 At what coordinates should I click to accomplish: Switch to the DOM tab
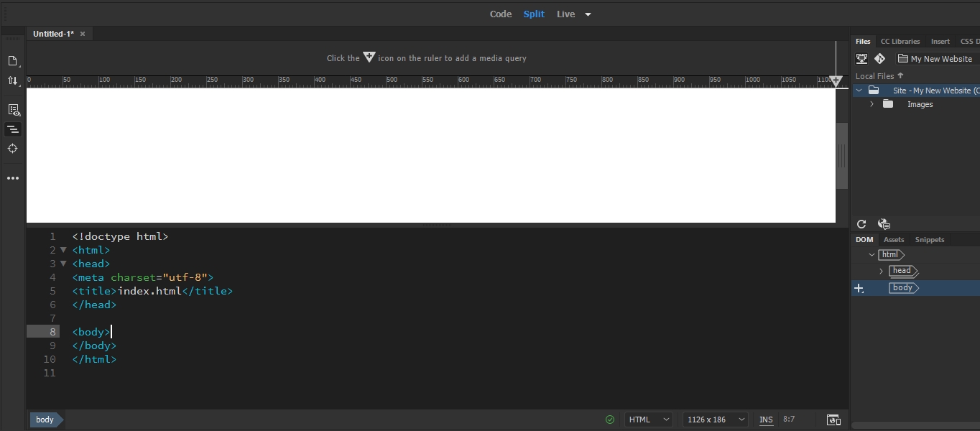coord(864,239)
